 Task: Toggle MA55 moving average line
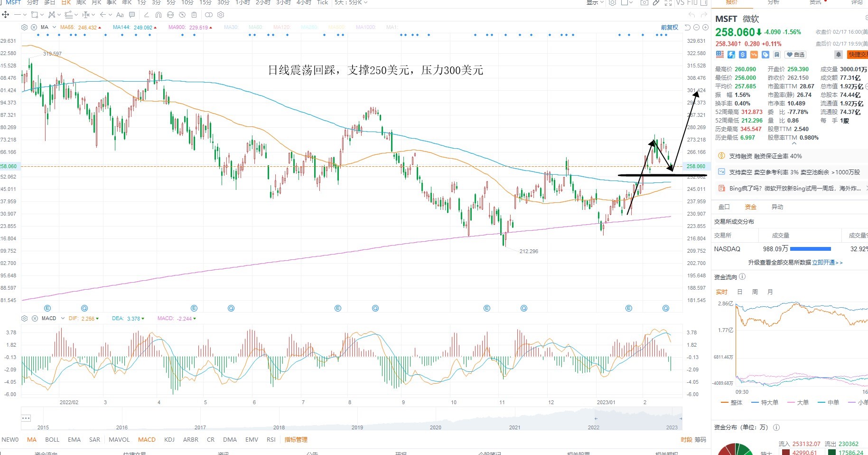81,27
